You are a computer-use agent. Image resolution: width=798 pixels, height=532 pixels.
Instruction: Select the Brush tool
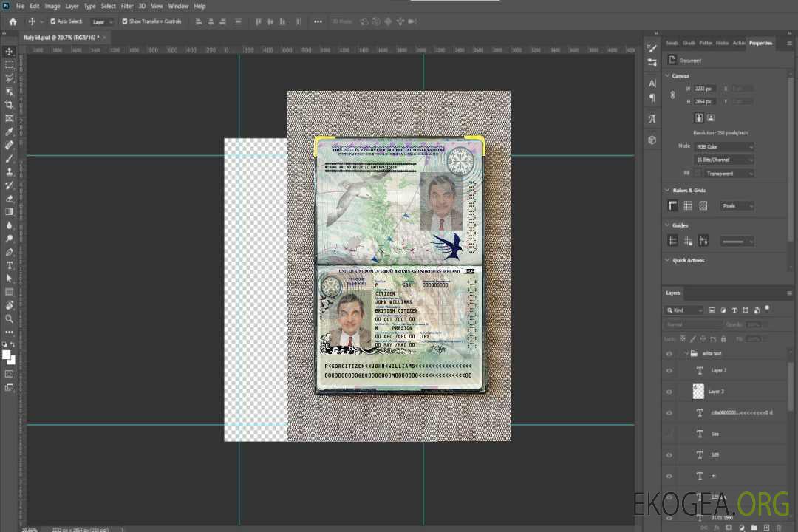(x=9, y=158)
